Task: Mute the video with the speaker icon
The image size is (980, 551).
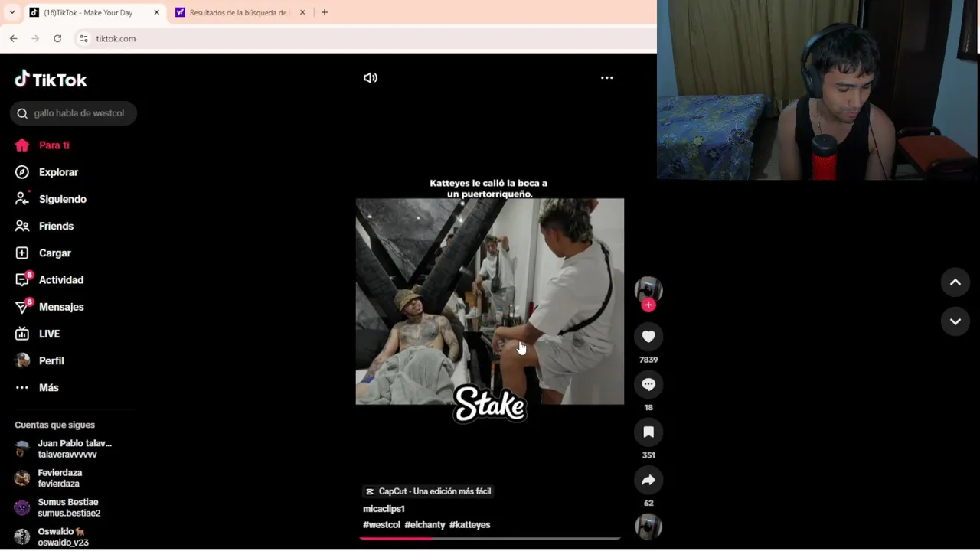Action: click(371, 77)
